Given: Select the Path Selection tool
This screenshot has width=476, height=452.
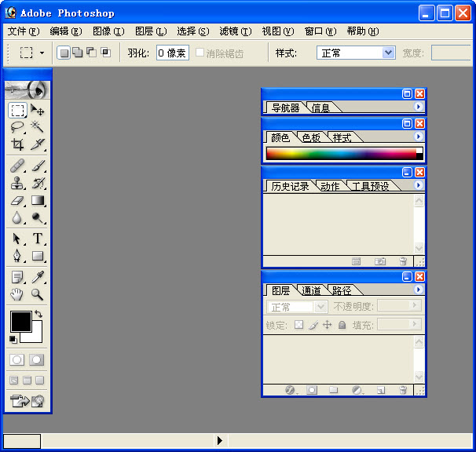Looking at the screenshot, I should pos(17,239).
